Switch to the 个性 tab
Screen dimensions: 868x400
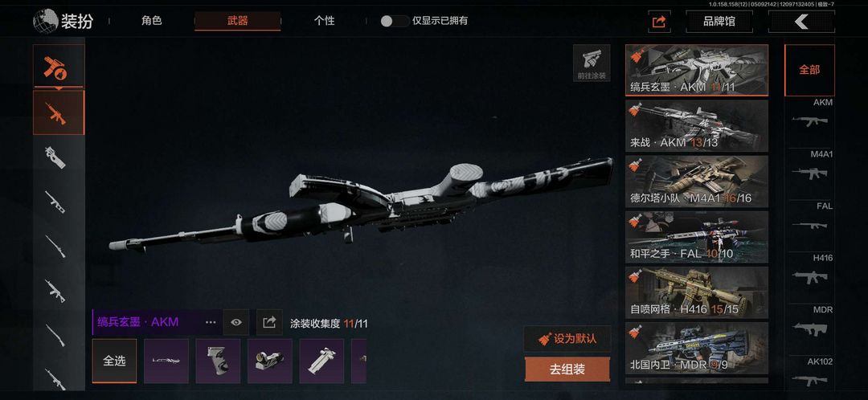pyautogui.click(x=324, y=21)
